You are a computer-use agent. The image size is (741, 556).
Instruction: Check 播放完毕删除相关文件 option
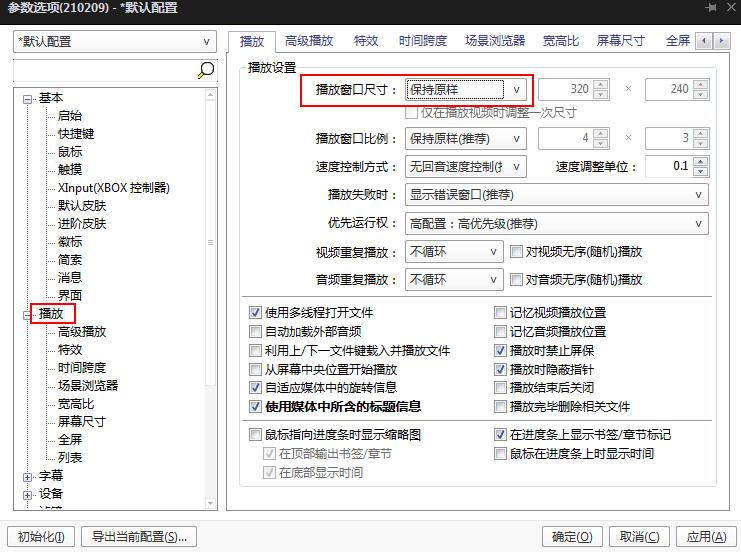(500, 406)
